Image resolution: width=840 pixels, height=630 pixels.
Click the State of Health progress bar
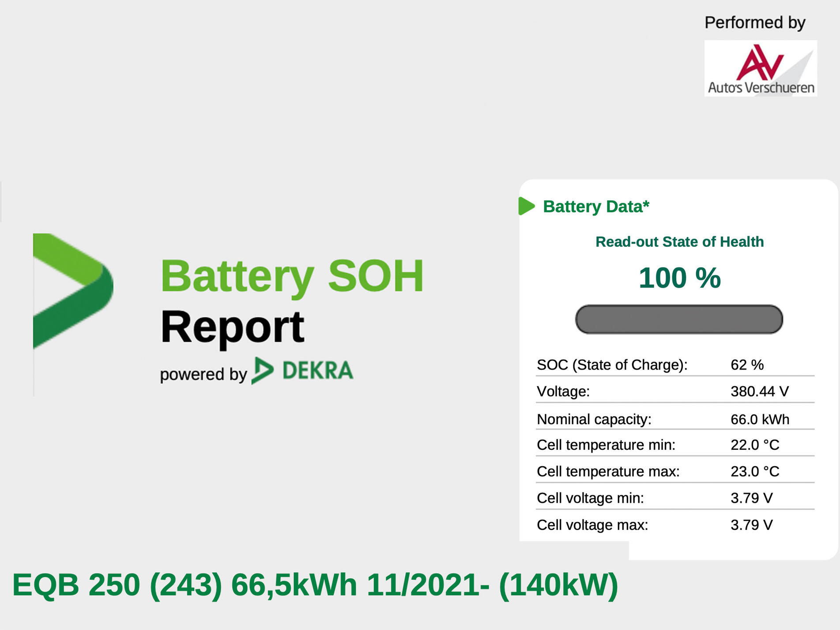coord(679,319)
